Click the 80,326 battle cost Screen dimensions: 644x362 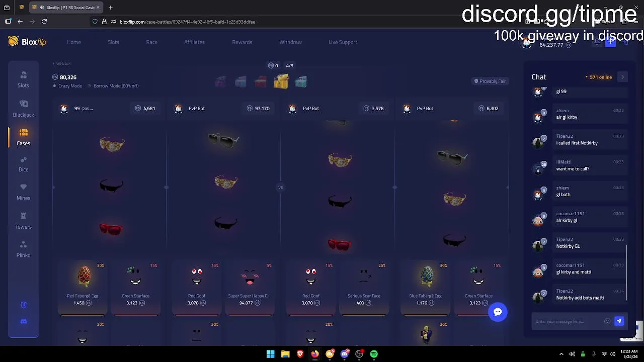tap(64, 77)
